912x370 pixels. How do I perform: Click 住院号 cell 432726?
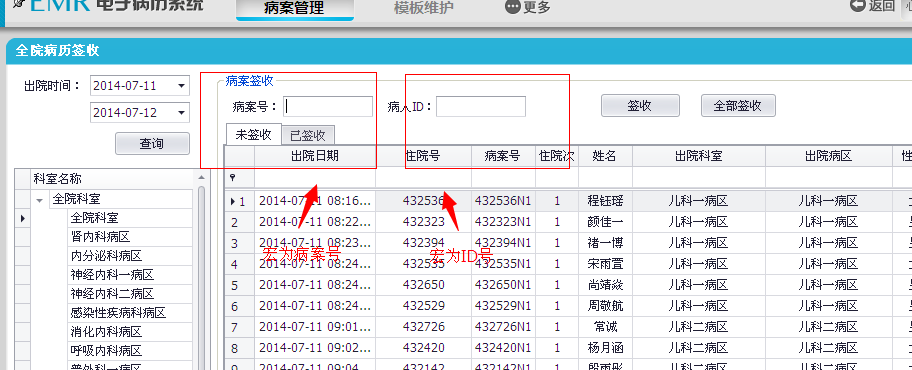point(423,327)
